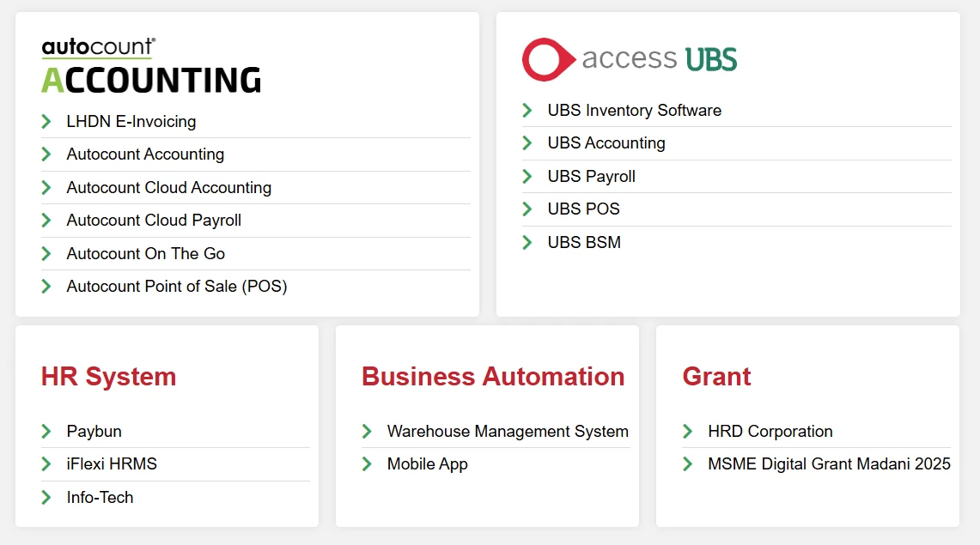Click the chevron beside HRD Corporation
This screenshot has height=545, width=980.
coord(687,432)
